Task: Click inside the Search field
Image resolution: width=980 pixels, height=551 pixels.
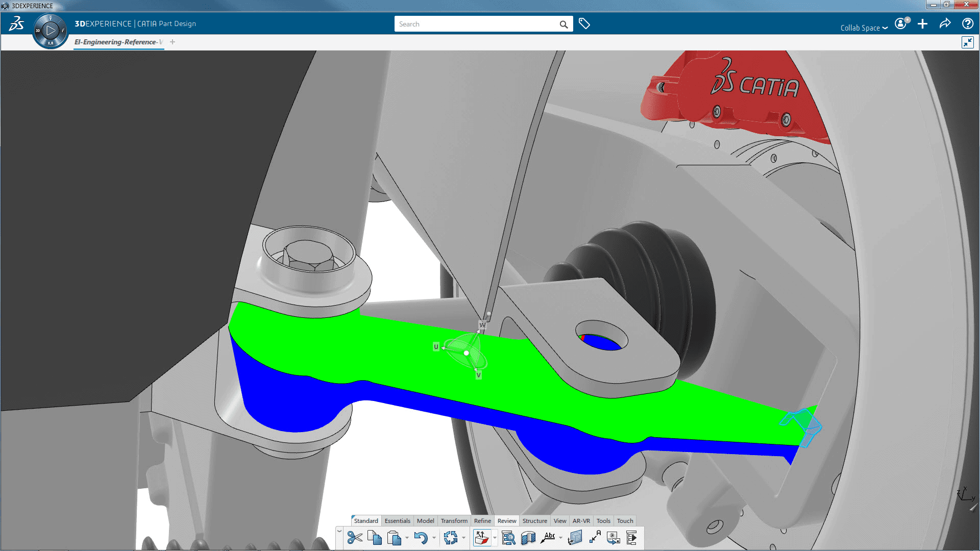Action: click(x=476, y=24)
